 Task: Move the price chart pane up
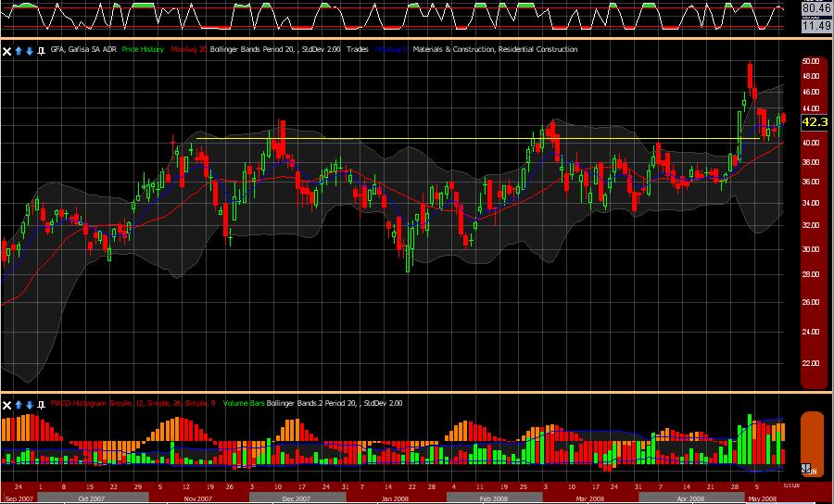tap(19, 52)
